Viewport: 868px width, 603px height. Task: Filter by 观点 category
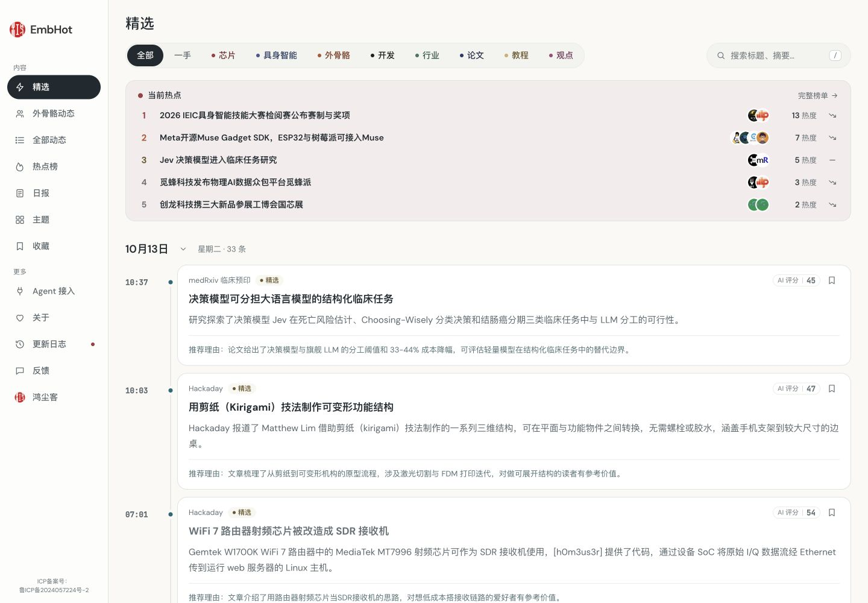click(x=561, y=55)
